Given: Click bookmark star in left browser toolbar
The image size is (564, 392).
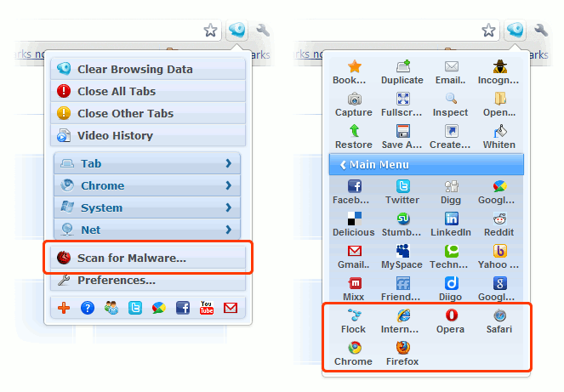Looking at the screenshot, I should coord(210,31).
